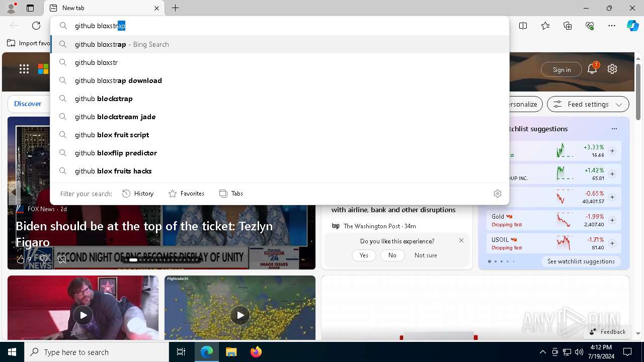Select 'github blox fruit script' suggestion
Screen dimensions: 644x362
tap(280, 135)
